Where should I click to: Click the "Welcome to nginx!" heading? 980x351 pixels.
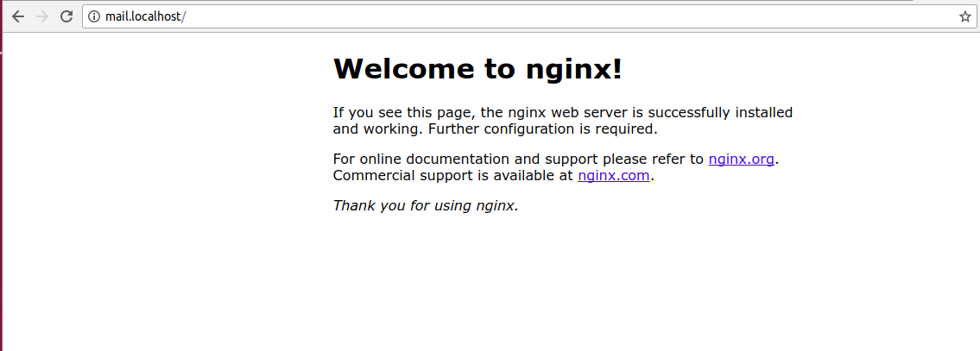(x=478, y=69)
